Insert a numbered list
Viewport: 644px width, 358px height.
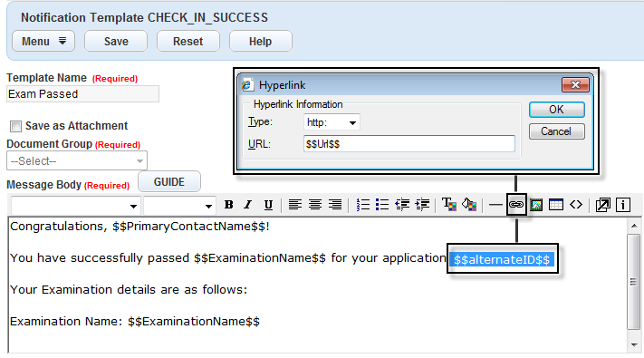(x=362, y=204)
